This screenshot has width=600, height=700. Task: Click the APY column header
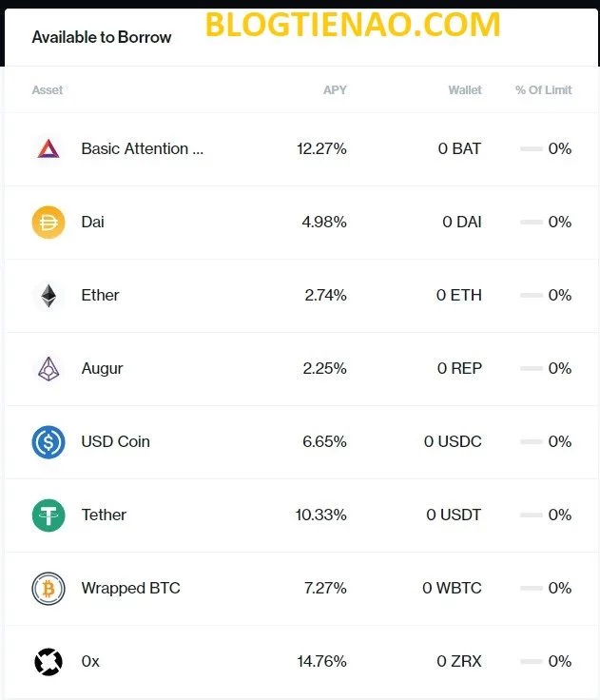[x=335, y=90]
